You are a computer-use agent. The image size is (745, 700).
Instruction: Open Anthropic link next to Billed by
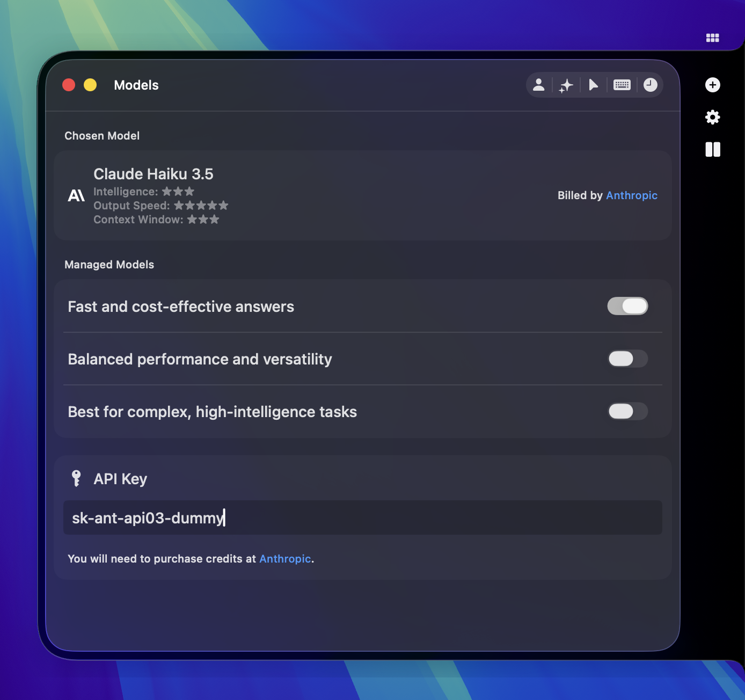632,195
